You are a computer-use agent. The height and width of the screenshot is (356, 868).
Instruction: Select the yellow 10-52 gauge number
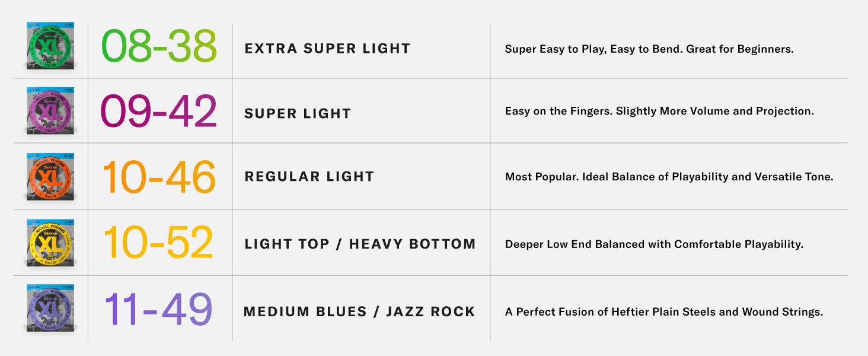click(x=158, y=243)
